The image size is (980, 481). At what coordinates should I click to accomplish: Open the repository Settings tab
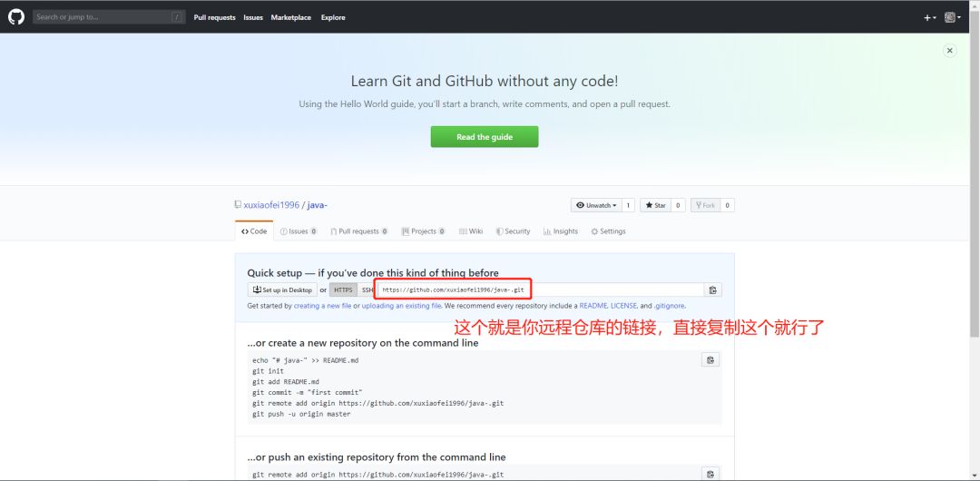pyautogui.click(x=608, y=231)
